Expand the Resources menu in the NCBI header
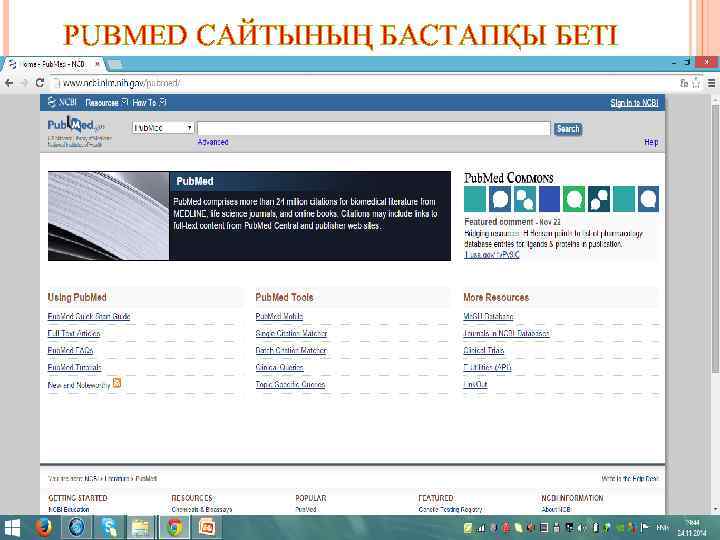This screenshot has width=720, height=540. (107, 102)
